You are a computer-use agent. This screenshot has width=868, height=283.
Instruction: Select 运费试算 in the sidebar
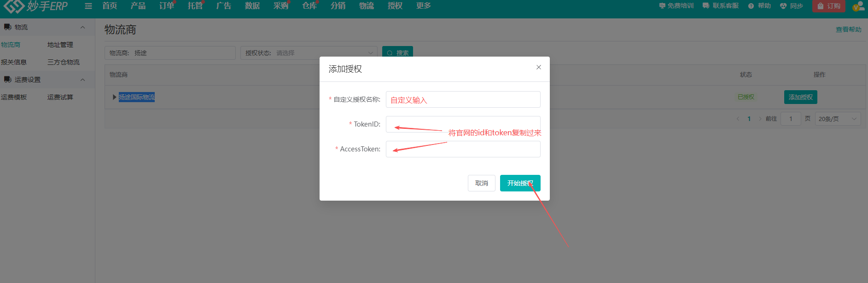[60, 97]
